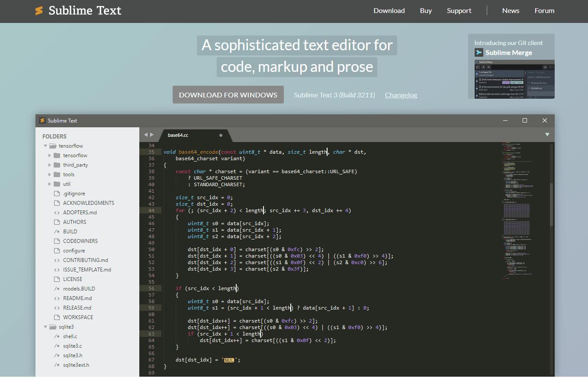Go to the previous tab with the left arrow

click(146, 135)
